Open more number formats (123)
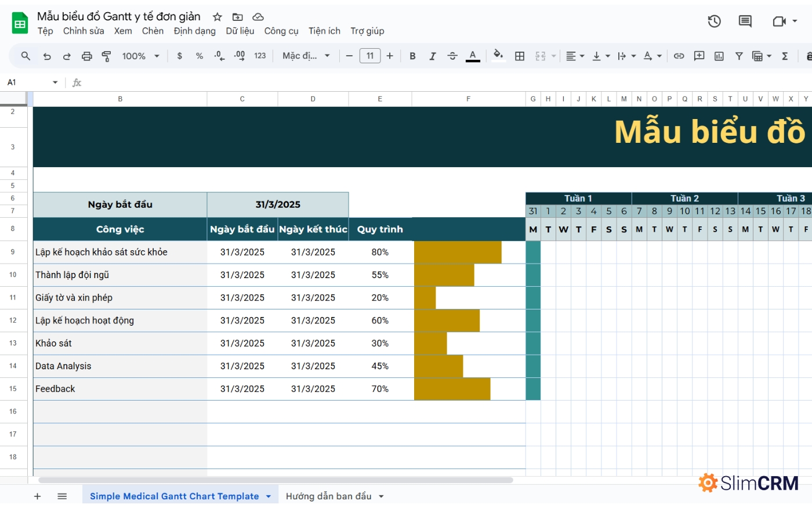 [260, 56]
